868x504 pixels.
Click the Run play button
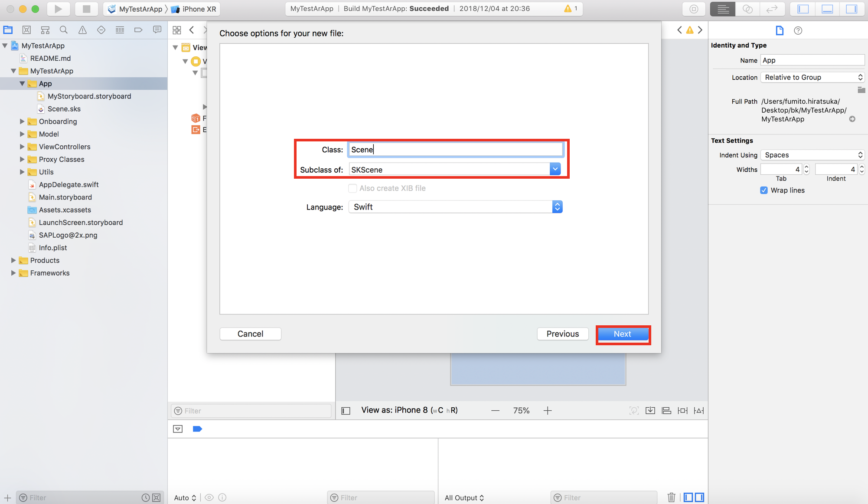58,9
